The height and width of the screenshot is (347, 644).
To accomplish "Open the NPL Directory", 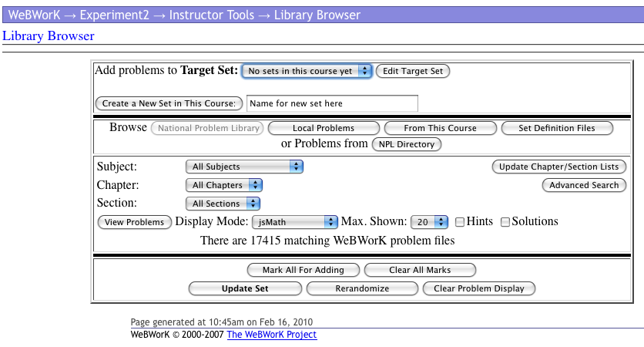I will 407,144.
